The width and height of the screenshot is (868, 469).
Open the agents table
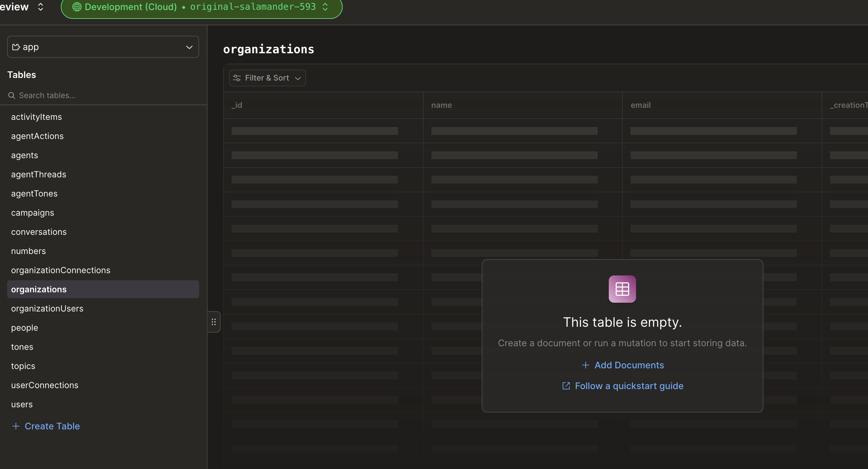103,155
